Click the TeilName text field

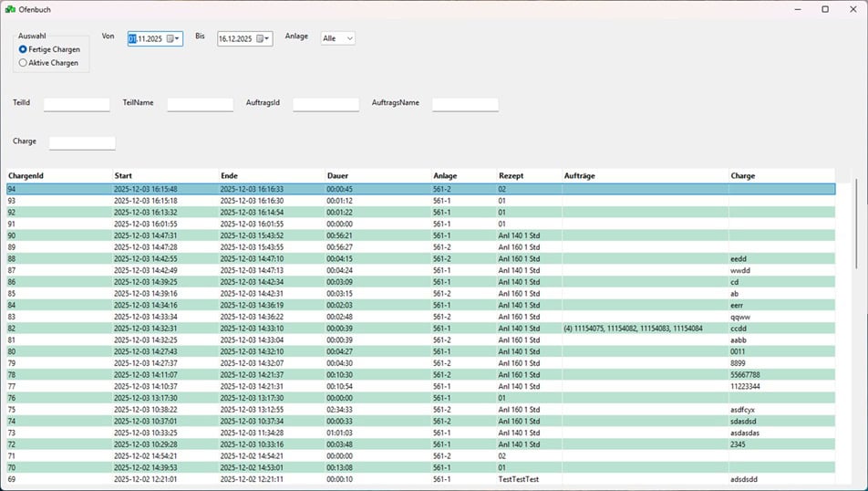[x=200, y=104]
